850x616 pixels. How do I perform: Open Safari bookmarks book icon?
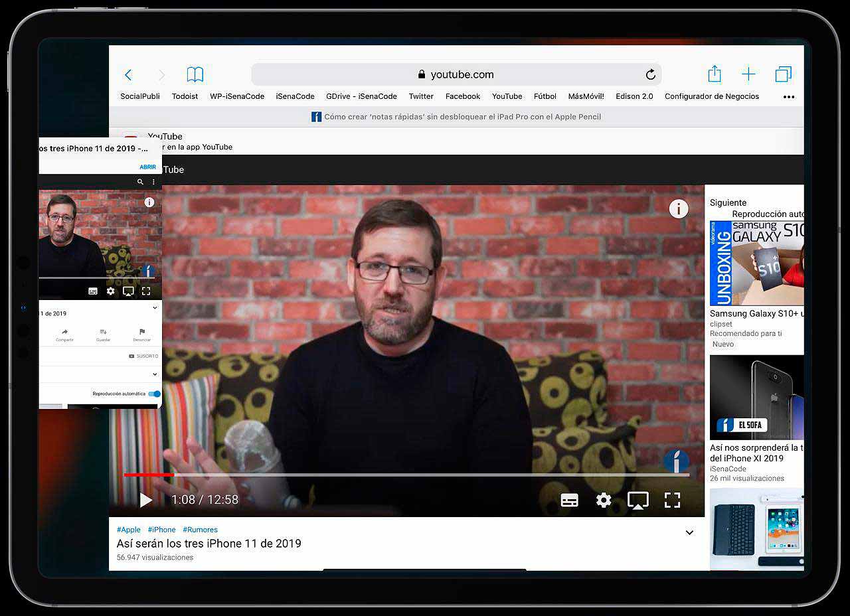[x=195, y=74]
